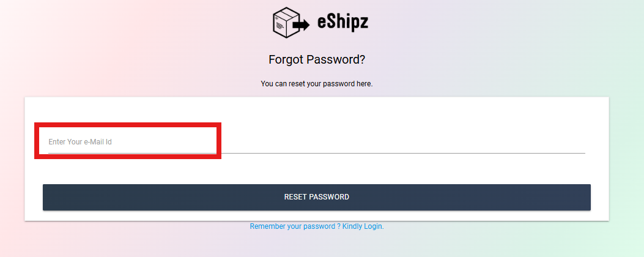Click the Forgot Password? heading
644x257 pixels.
pos(317,59)
